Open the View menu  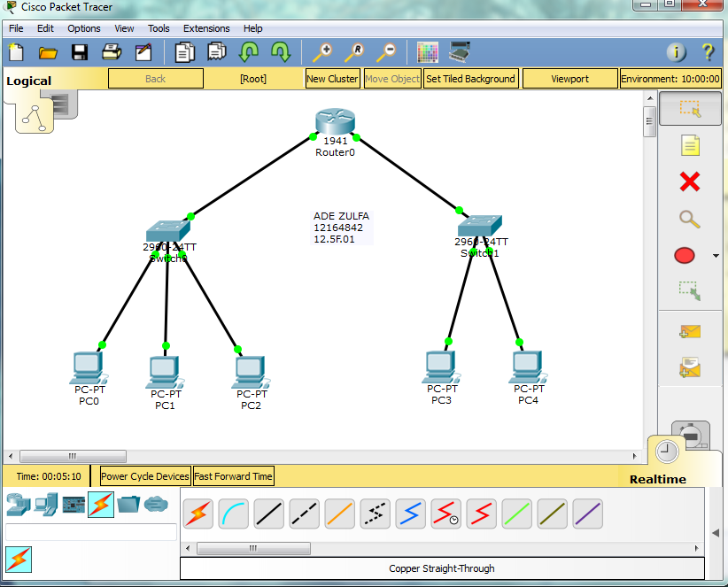pyautogui.click(x=124, y=28)
